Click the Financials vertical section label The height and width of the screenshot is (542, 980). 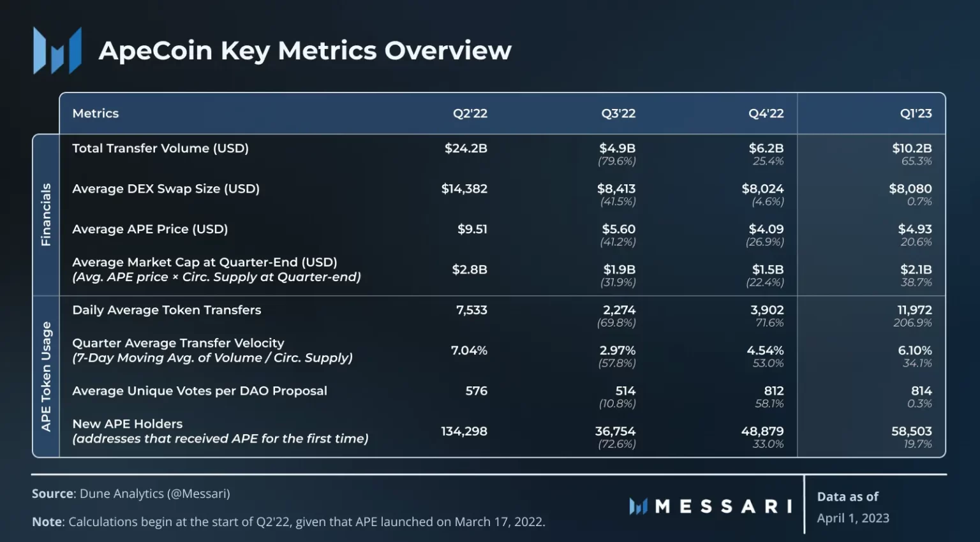(46, 215)
